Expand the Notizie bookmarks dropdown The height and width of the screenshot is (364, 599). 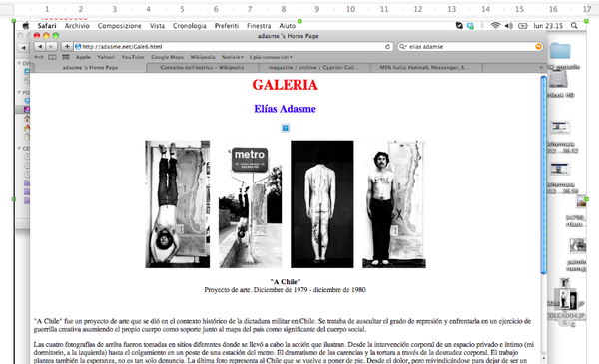pos(233,57)
